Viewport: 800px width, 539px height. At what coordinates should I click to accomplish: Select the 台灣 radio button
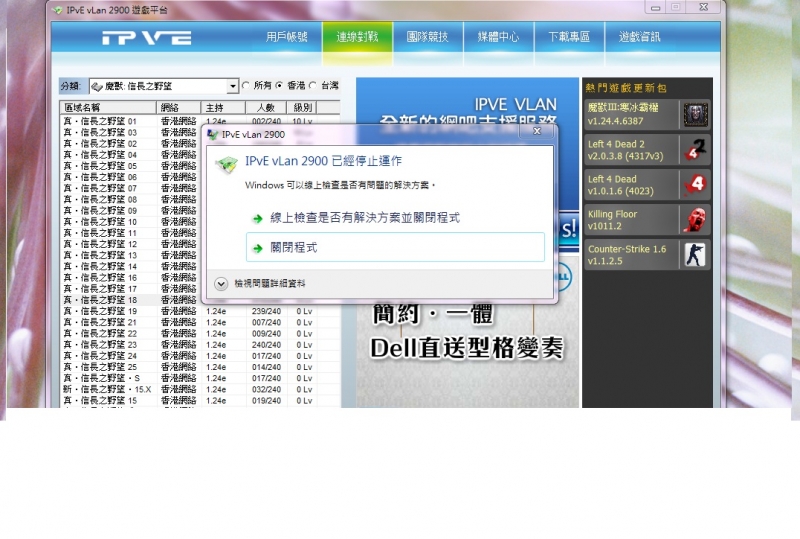(313, 86)
